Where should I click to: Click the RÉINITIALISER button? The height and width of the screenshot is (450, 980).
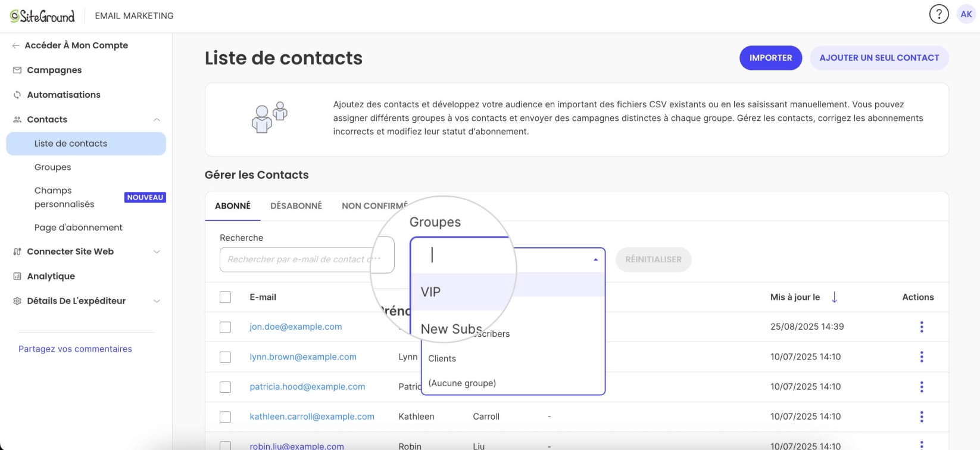(x=653, y=260)
